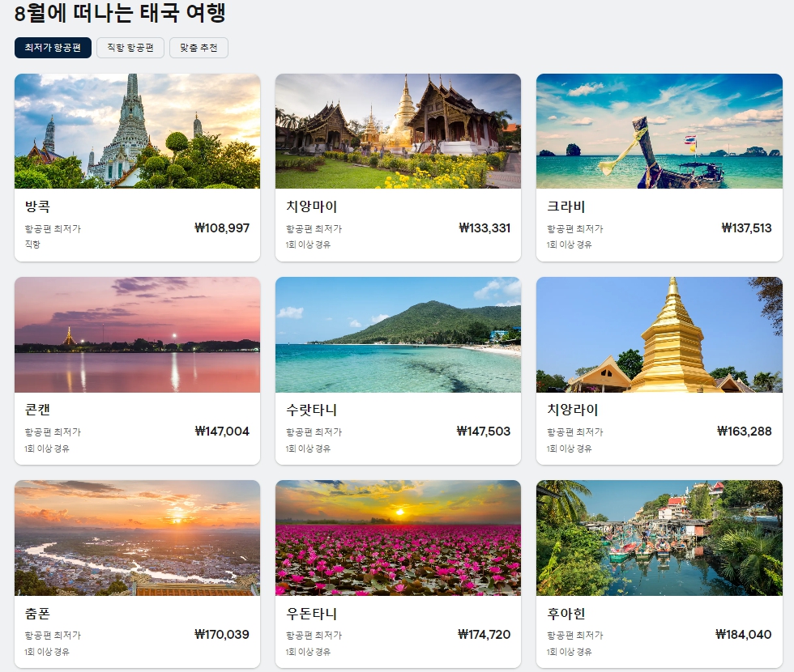Click the 방콕 city name link
Image resolution: width=794 pixels, height=672 pixels.
coord(37,206)
